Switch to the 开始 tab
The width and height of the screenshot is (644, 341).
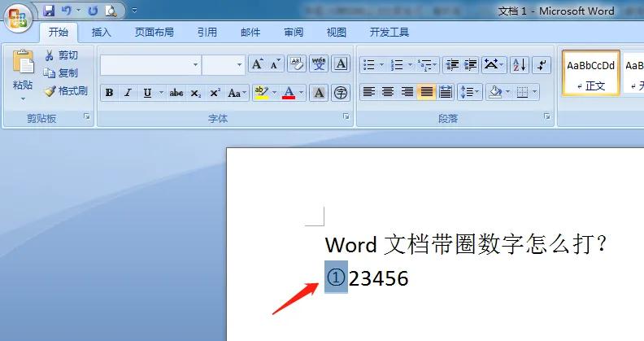pyautogui.click(x=59, y=32)
